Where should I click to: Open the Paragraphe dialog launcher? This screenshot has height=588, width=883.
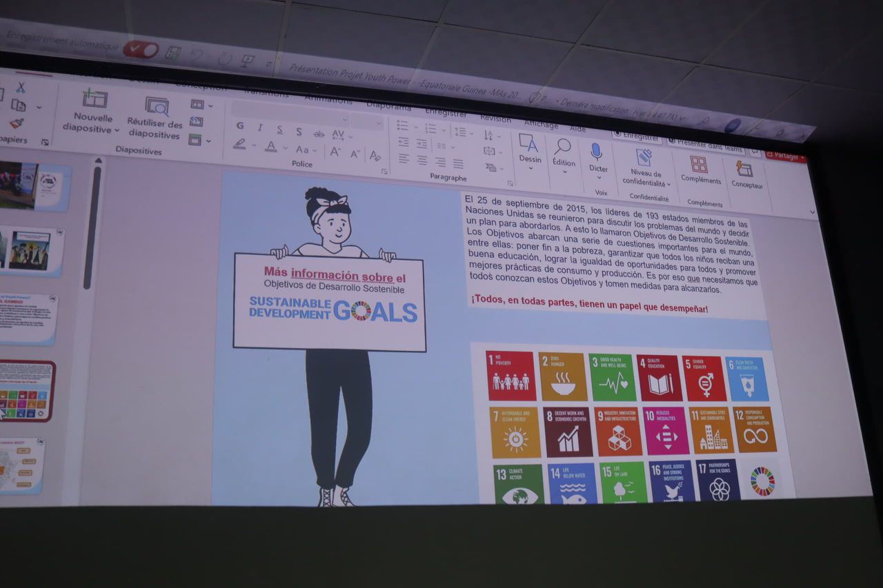(510, 183)
